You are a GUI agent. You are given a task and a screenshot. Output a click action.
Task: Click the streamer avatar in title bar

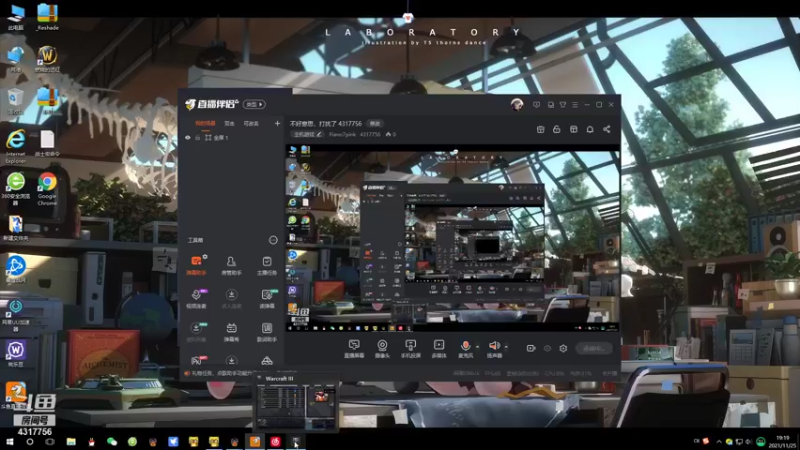[517, 105]
